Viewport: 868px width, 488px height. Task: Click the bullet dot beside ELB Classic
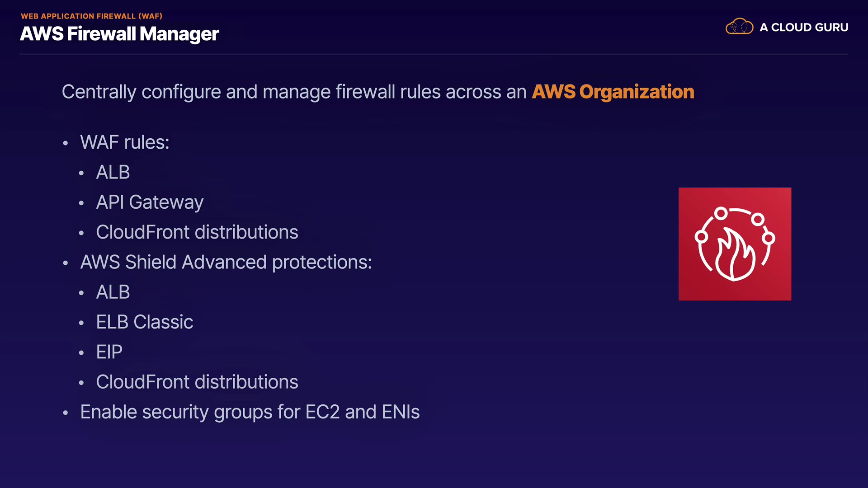[81, 323]
